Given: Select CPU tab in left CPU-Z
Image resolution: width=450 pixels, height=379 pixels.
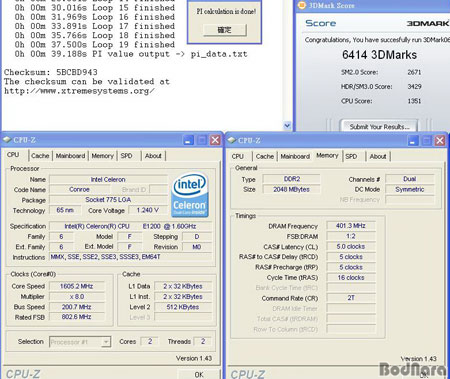Looking at the screenshot, I should (x=13, y=155).
